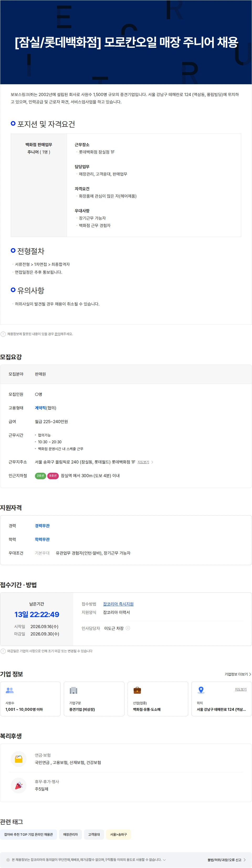
Task: Click the 사원수 people icon
Action: click(x=10, y=690)
